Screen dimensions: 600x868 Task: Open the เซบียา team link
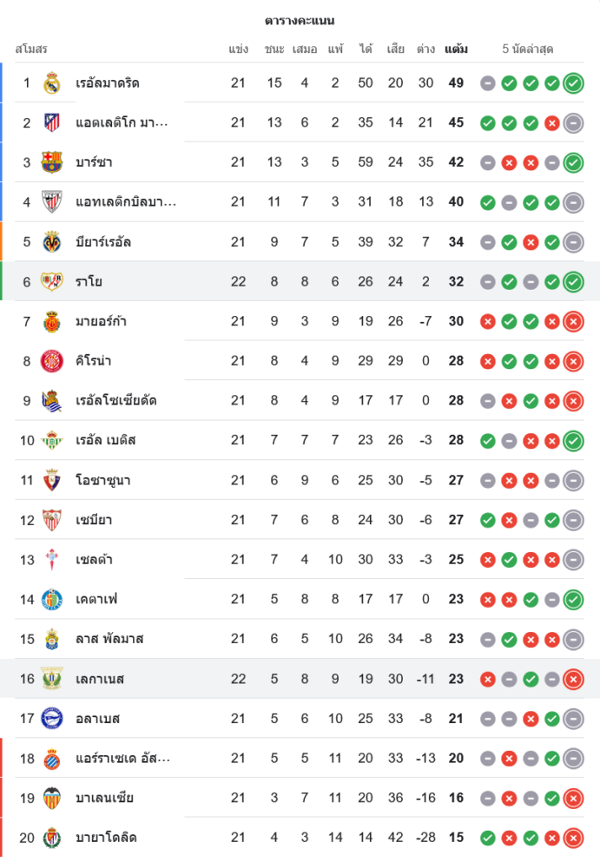point(94,520)
